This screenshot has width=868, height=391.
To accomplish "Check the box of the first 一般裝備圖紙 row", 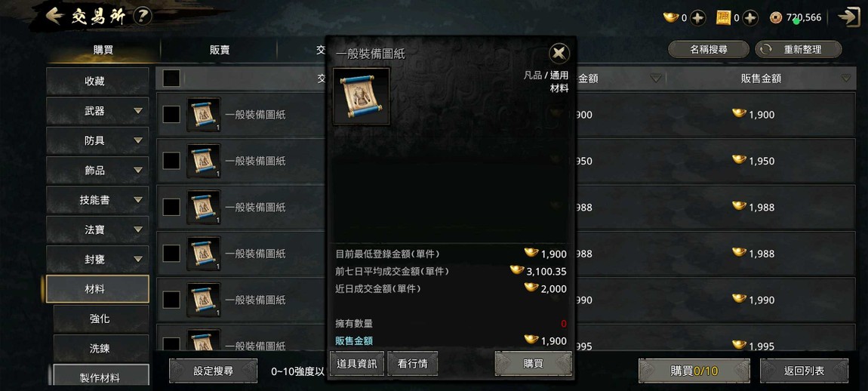I will [x=171, y=115].
